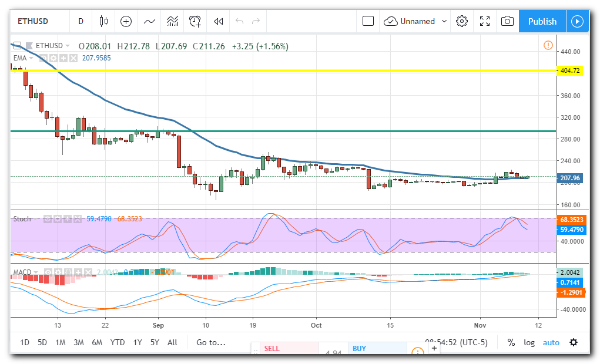
Task: Click the SELL button
Action: (x=290, y=348)
